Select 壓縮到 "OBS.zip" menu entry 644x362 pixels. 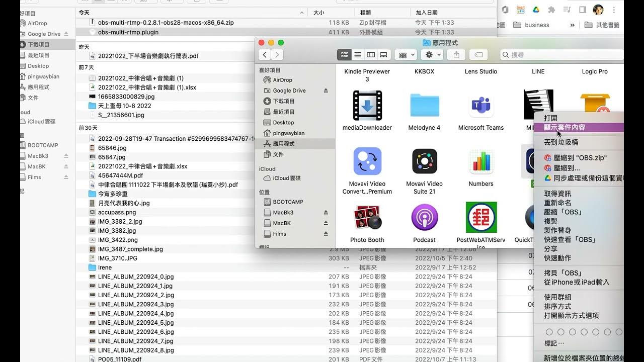tap(579, 158)
